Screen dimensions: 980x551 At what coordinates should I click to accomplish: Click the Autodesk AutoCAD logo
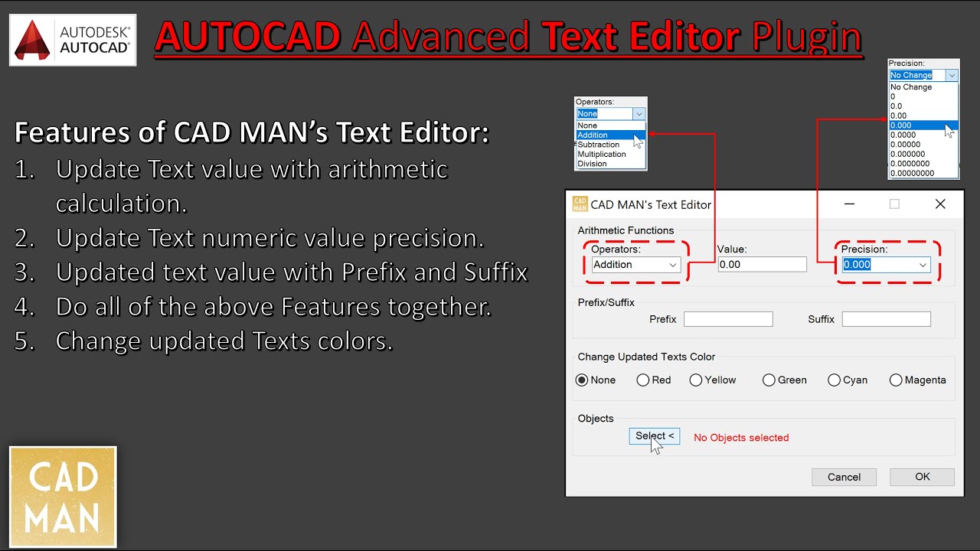pos(73,40)
